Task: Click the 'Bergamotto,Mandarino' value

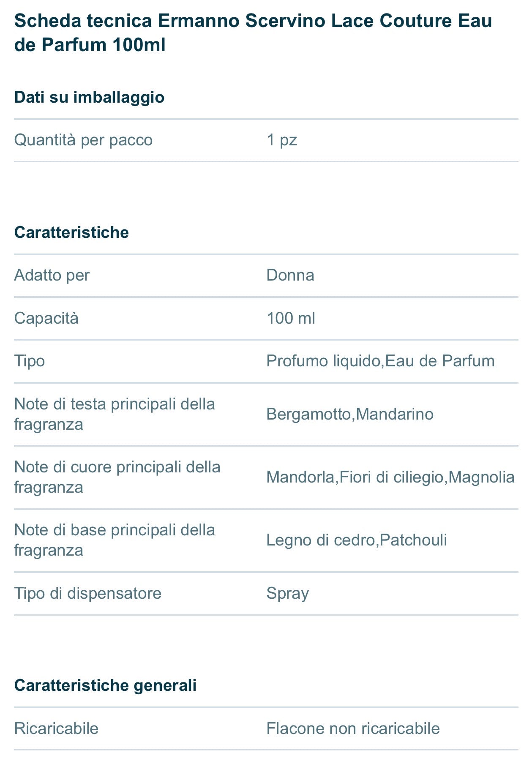Action: pos(350,414)
